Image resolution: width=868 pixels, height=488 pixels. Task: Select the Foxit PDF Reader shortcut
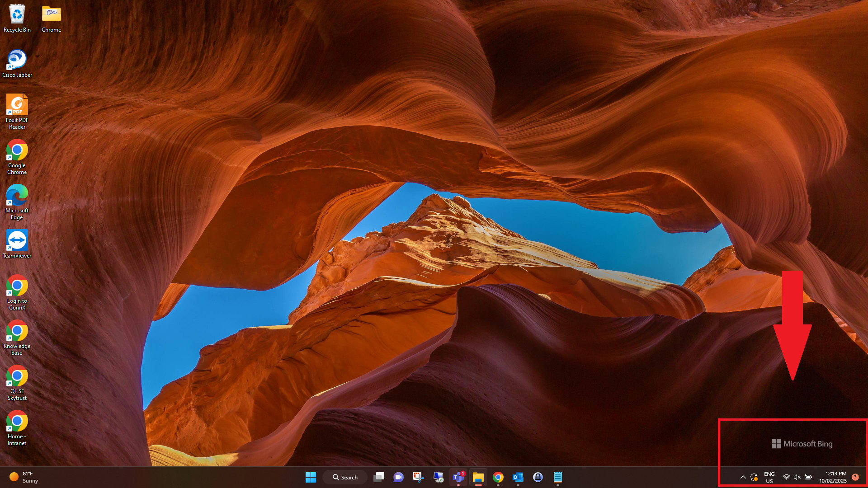point(17,112)
